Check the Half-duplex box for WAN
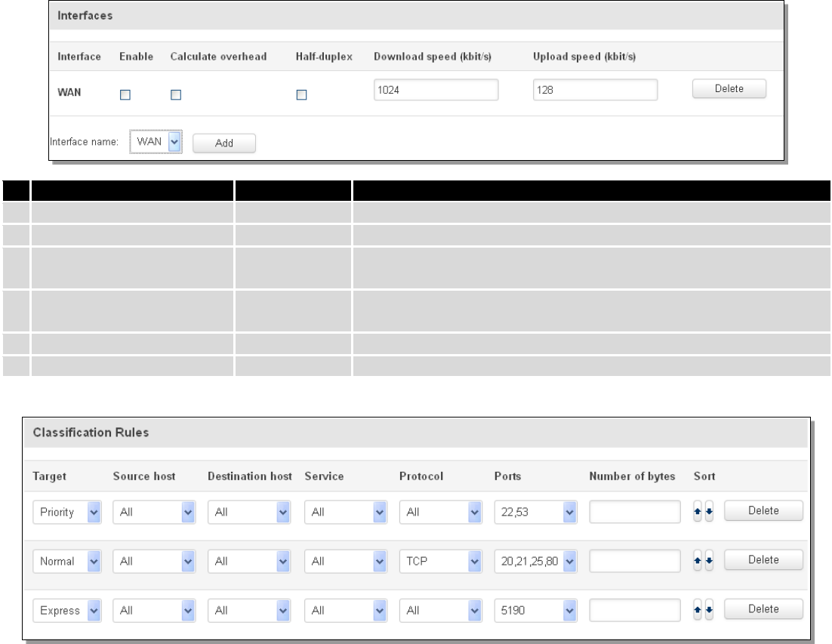The width and height of the screenshot is (832, 644). click(x=301, y=95)
